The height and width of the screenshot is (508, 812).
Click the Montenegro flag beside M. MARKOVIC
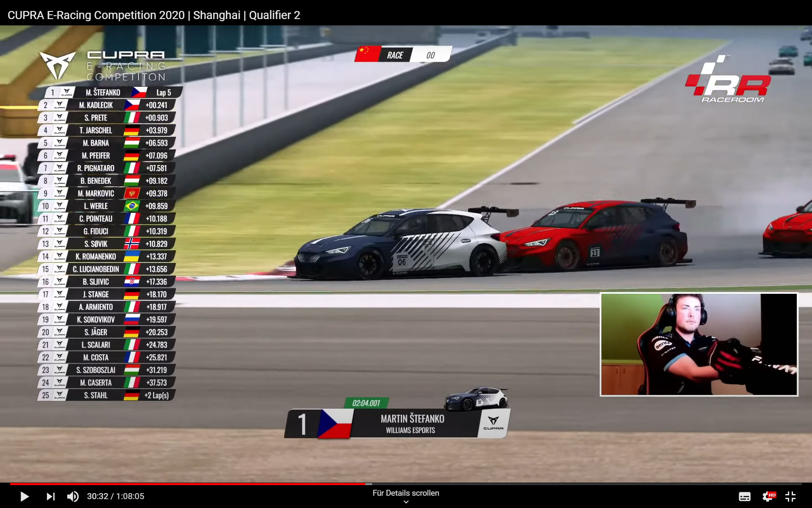[x=132, y=193]
